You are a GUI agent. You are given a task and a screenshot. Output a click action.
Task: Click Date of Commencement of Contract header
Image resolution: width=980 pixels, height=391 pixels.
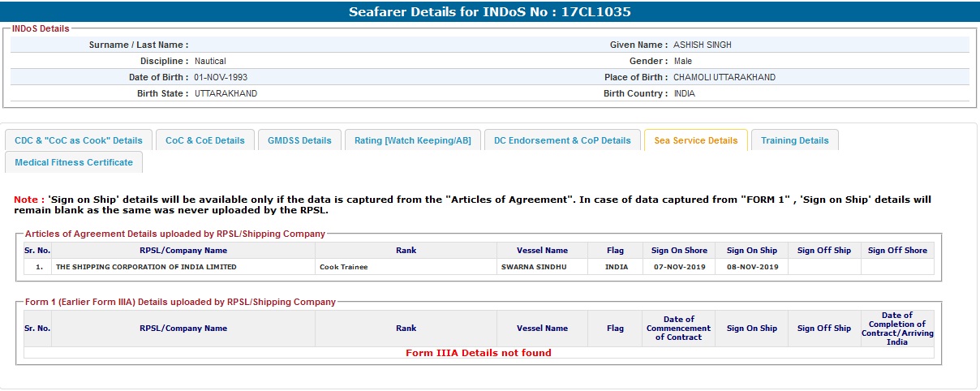678,329
